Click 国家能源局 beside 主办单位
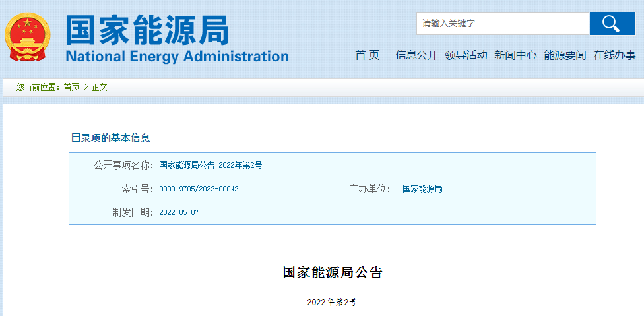 422,189
